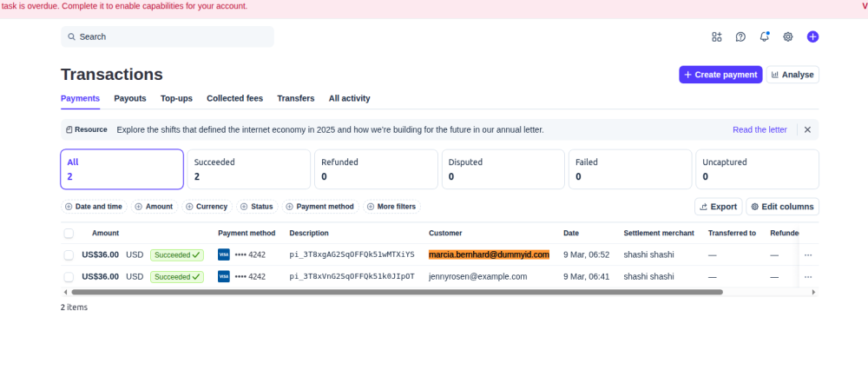Open the settings gear icon
The image size is (868, 383).
click(x=788, y=36)
